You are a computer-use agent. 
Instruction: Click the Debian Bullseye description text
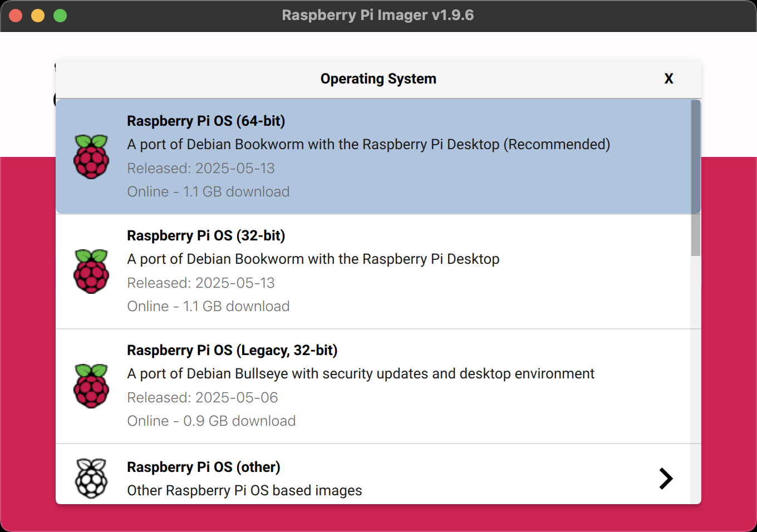(x=361, y=374)
